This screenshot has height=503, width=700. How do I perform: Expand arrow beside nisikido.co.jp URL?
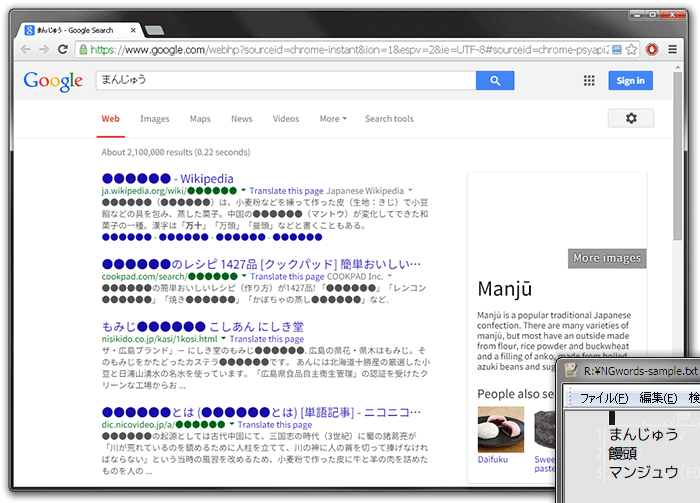coord(224,338)
